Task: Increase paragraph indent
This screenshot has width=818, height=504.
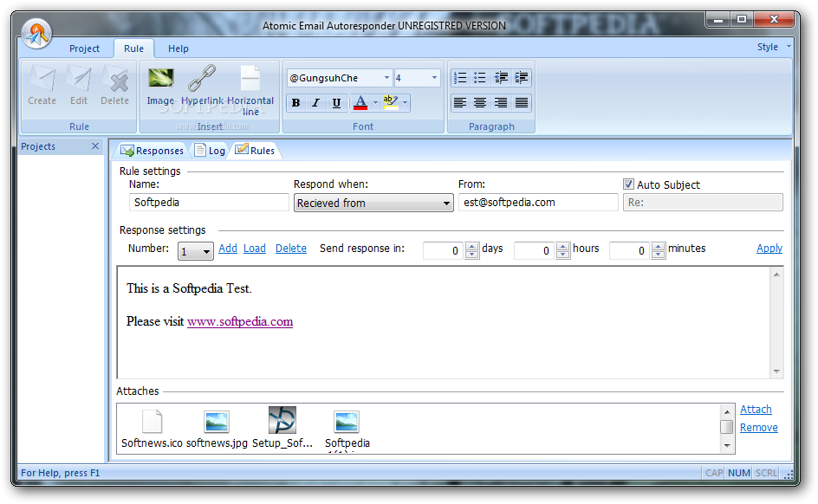Action: (x=521, y=78)
